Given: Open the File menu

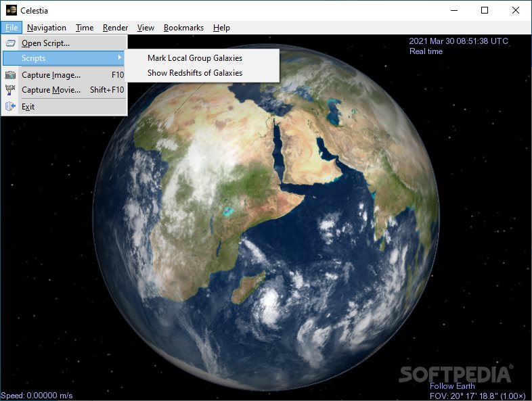Looking at the screenshot, I should coord(12,28).
